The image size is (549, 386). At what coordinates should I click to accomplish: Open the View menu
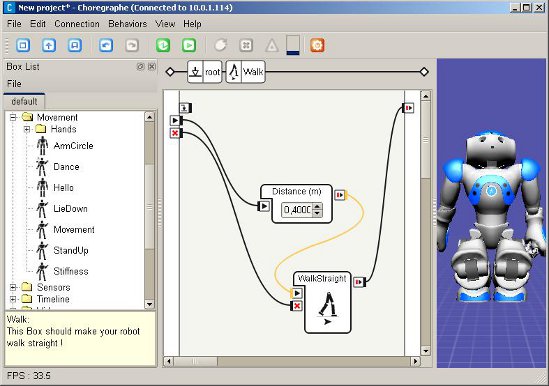165,24
